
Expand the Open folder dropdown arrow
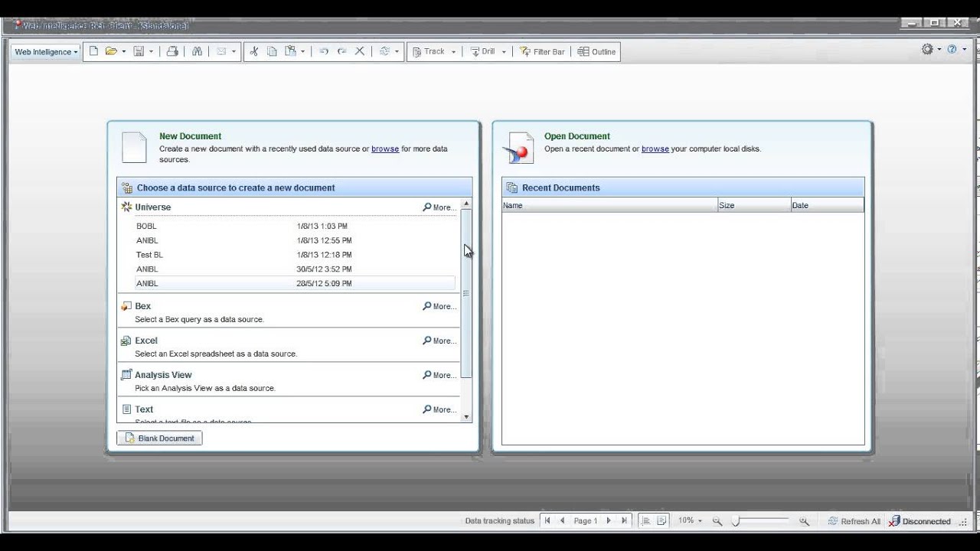(123, 52)
